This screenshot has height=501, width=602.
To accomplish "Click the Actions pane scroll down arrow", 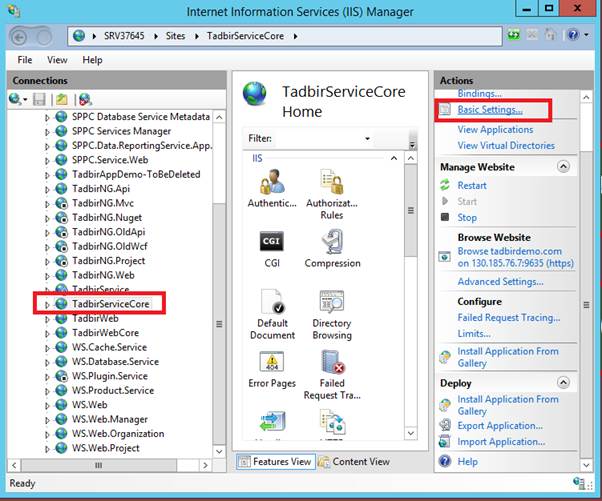I will (586, 465).
